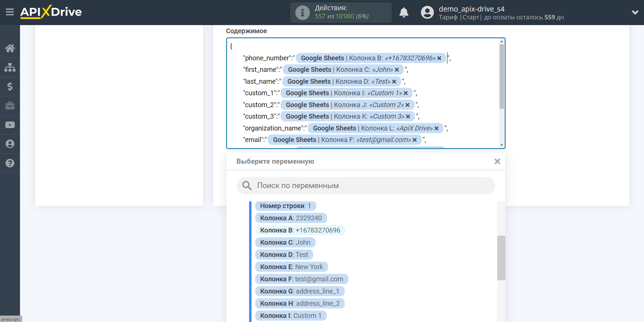
Task: Remove the Колонка D last_name tag
Action: point(394,82)
